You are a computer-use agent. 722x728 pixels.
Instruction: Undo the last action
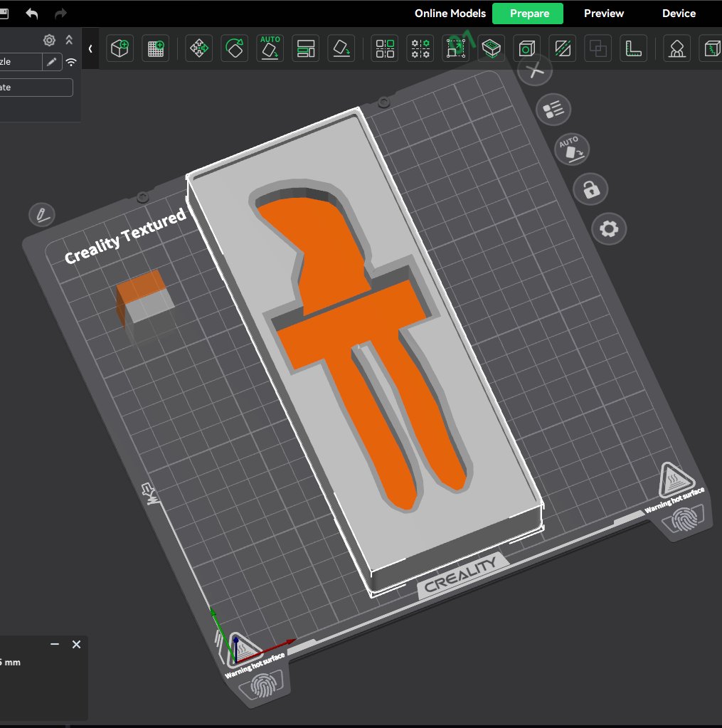tap(31, 14)
